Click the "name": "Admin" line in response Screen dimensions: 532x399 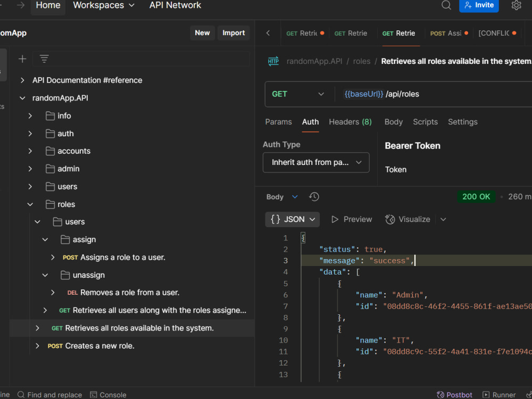point(392,295)
